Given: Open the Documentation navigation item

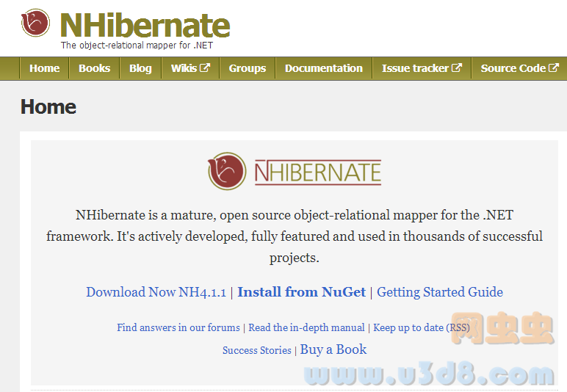Looking at the screenshot, I should point(324,68).
